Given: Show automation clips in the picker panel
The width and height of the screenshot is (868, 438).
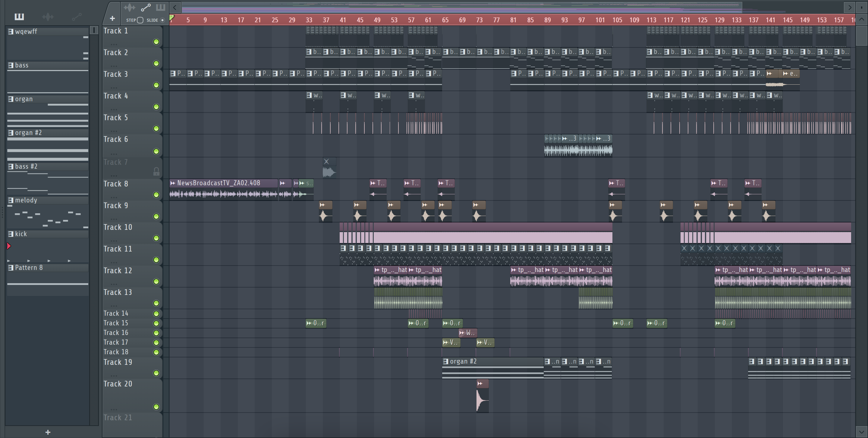Looking at the screenshot, I should click(x=77, y=17).
